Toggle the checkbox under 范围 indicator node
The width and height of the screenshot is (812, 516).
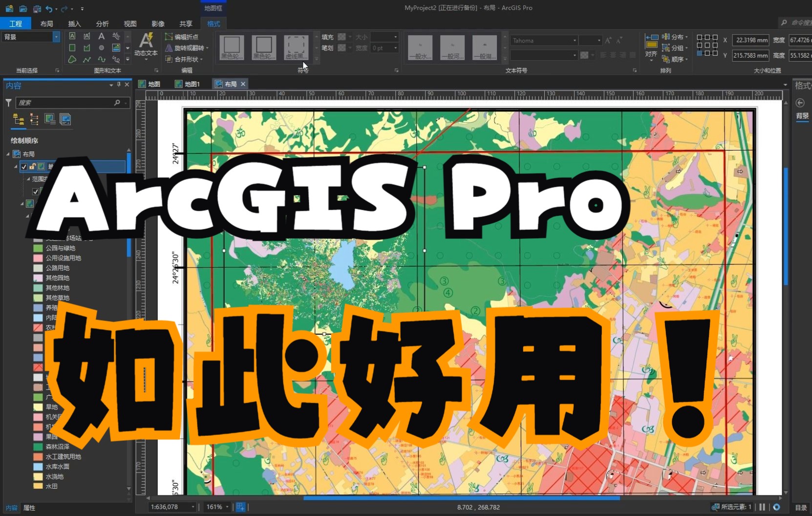pos(36,191)
